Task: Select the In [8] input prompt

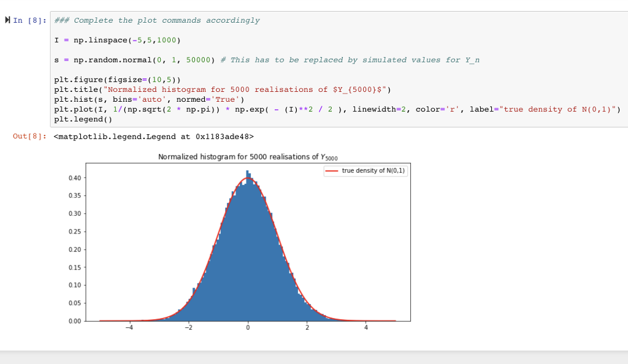Action: click(x=31, y=20)
